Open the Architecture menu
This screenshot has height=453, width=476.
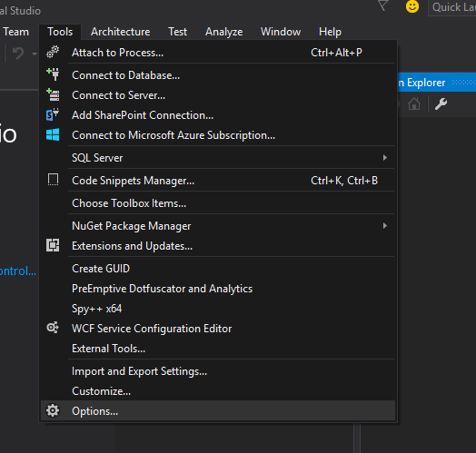[x=121, y=32]
